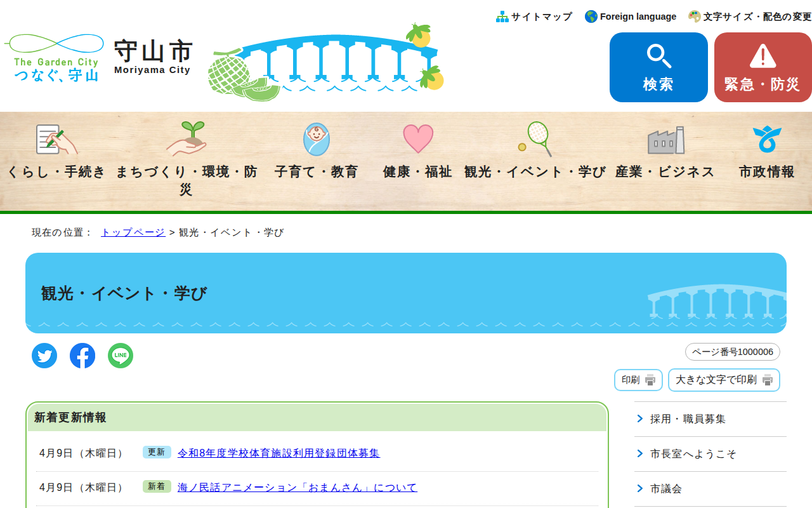The image size is (812, 508).
Task: Click the 守山市 Moriyama City title
Action: (x=153, y=57)
